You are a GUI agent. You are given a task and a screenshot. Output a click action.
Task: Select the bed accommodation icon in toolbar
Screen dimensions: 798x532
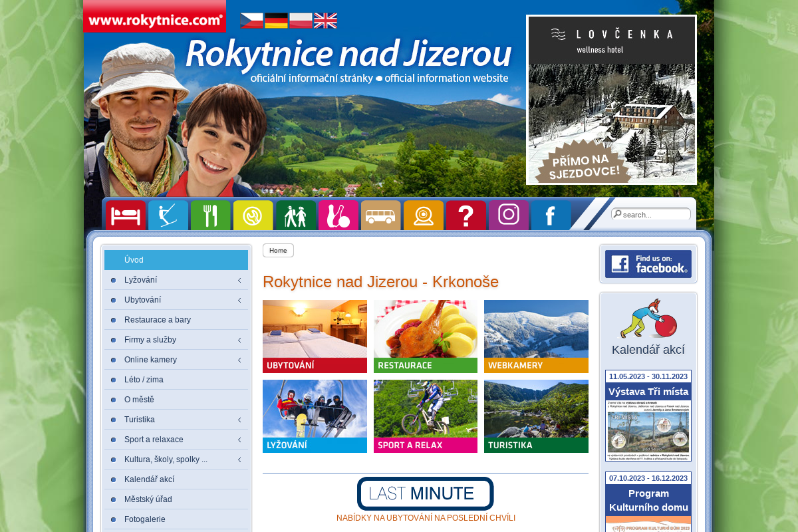(126, 215)
